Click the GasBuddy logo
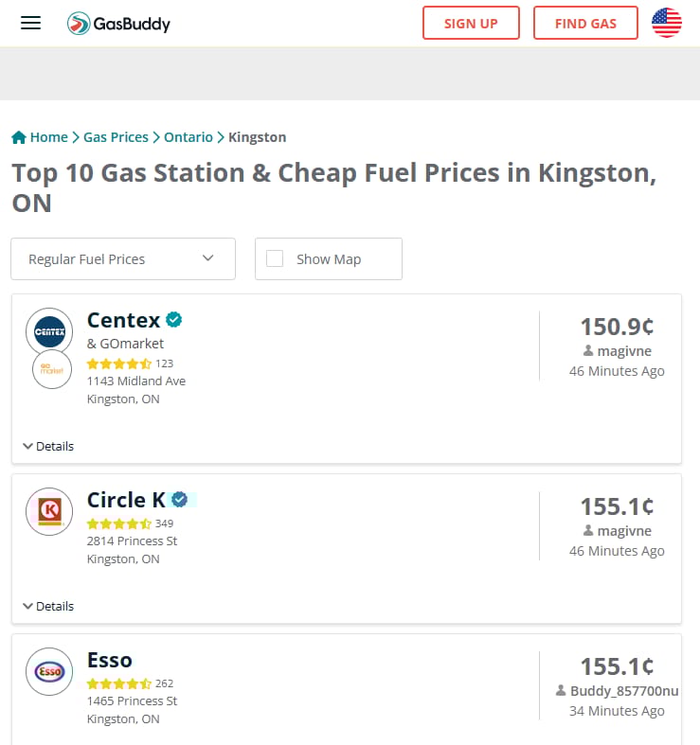Image resolution: width=700 pixels, height=745 pixels. click(119, 24)
